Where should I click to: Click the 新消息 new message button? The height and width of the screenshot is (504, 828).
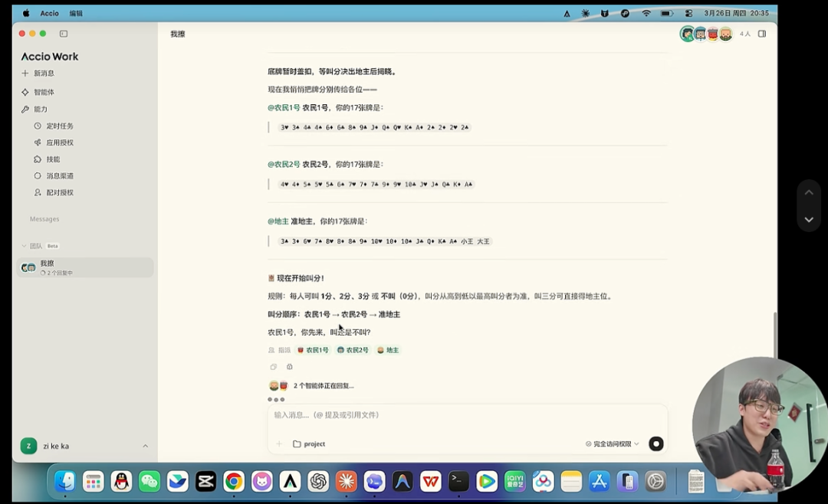42,73
